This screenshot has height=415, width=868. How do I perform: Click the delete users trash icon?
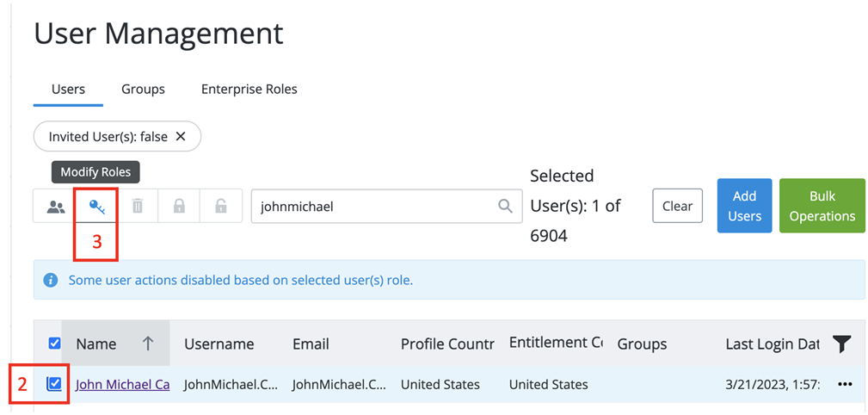point(138,207)
